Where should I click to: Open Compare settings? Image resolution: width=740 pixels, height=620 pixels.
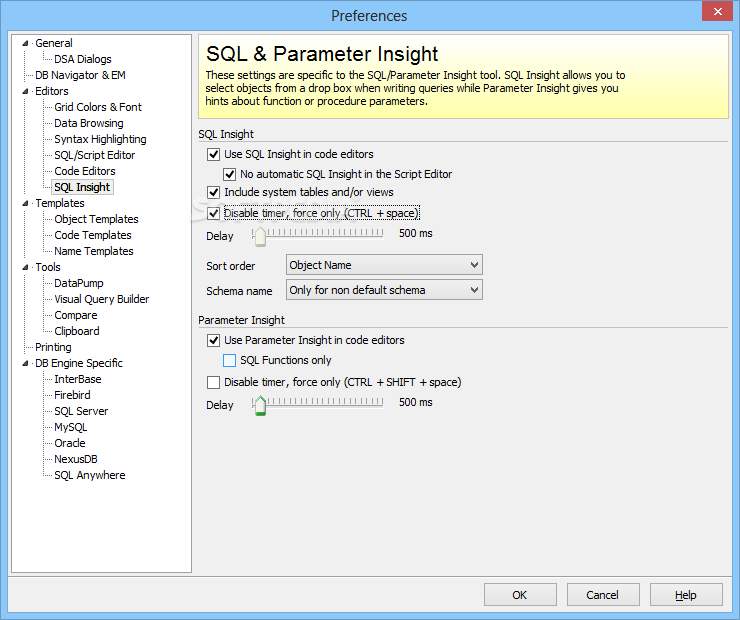tap(76, 316)
